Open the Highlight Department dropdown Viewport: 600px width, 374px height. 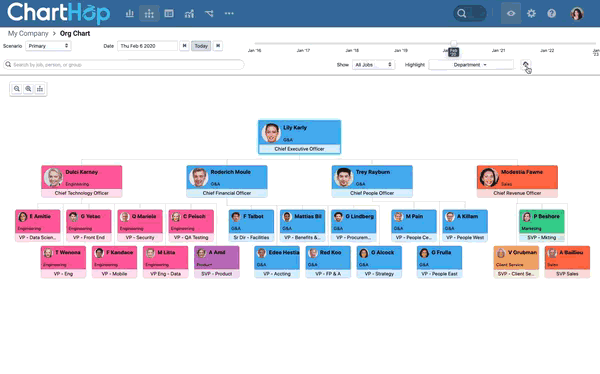(x=471, y=65)
